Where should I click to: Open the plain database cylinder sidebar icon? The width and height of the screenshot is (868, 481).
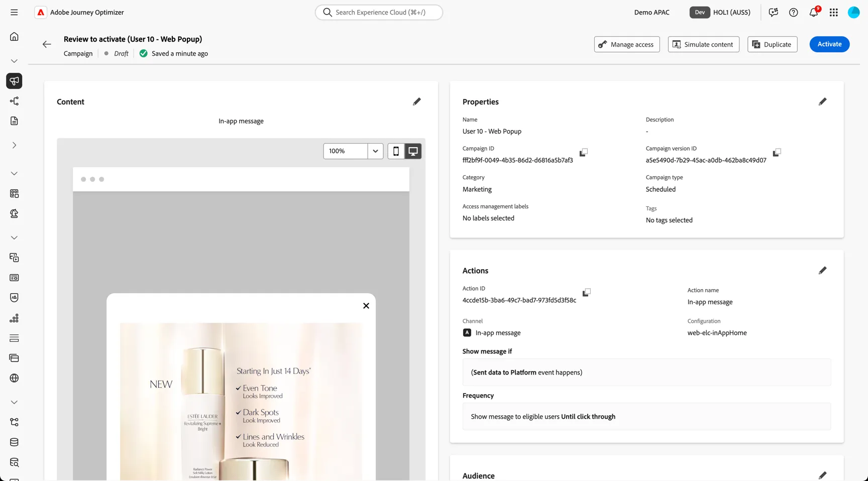(14, 442)
